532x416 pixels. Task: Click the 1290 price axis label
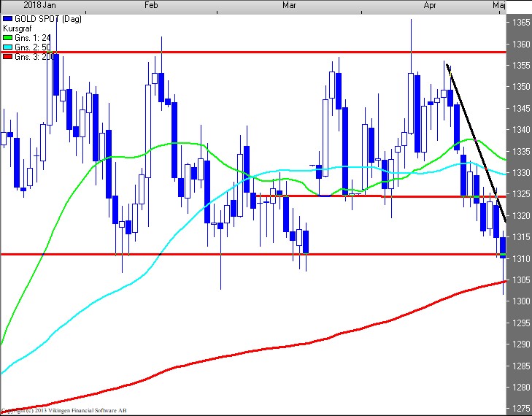[x=521, y=344]
